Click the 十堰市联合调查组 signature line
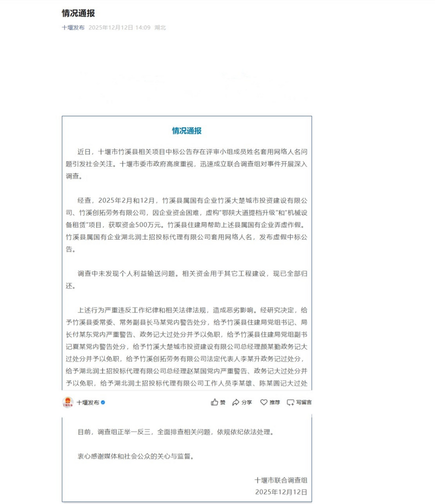The image size is (435, 504). 280,480
